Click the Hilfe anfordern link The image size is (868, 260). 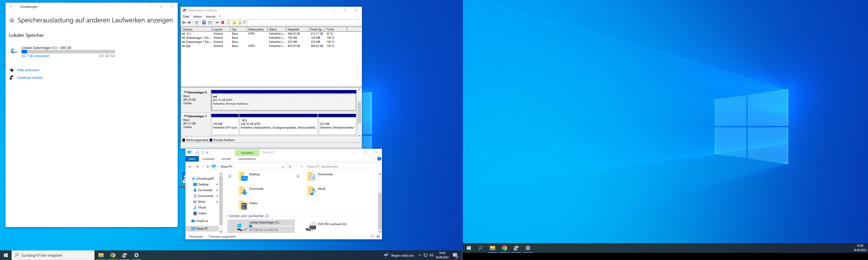tap(28, 70)
